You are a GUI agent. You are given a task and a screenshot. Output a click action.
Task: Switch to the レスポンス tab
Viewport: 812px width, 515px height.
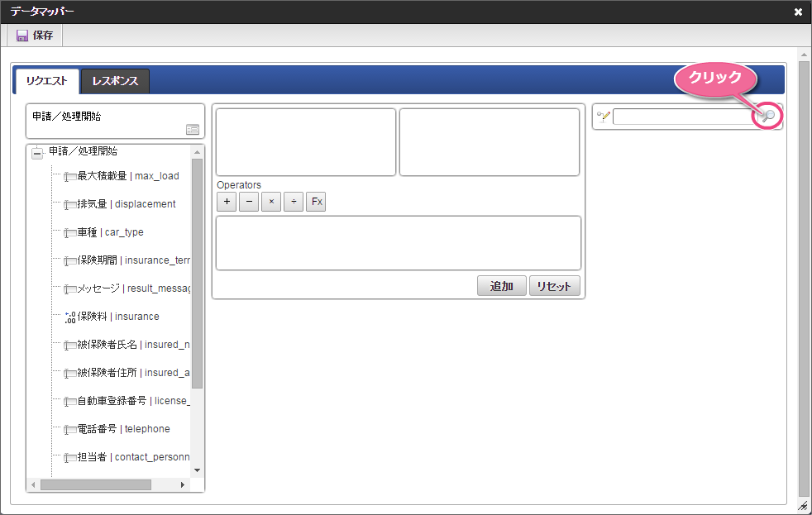[x=115, y=81]
